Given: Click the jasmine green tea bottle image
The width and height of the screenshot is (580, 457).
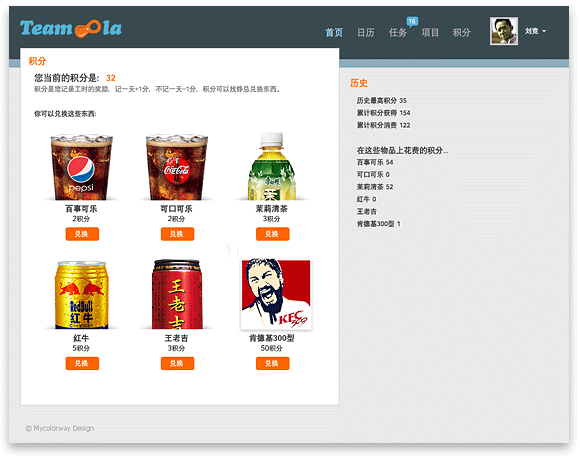Looking at the screenshot, I should click(272, 166).
